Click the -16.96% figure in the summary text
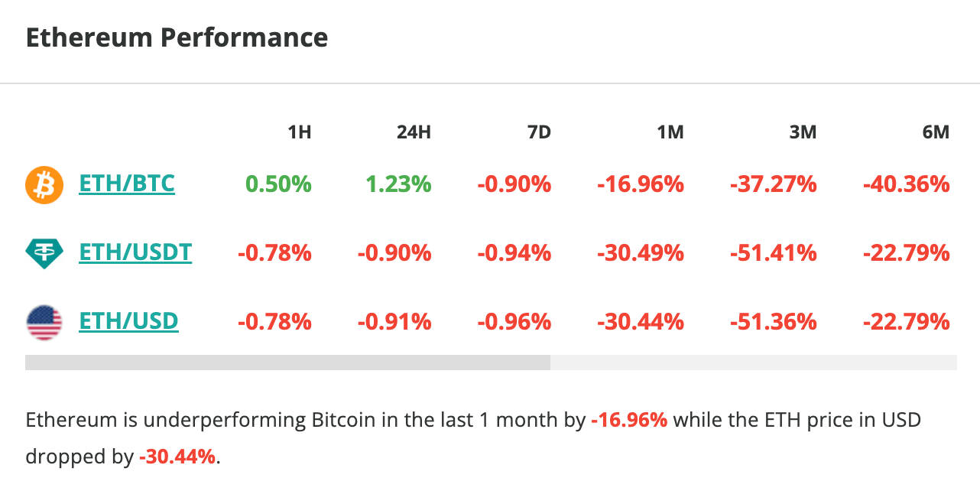This screenshot has height=491, width=980. click(629, 420)
